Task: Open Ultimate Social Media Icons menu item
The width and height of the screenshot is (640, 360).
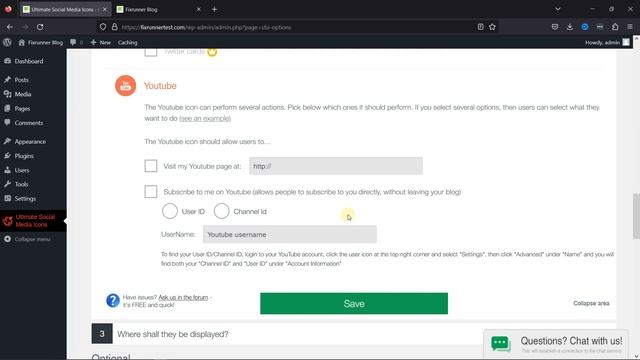Action: [x=33, y=221]
